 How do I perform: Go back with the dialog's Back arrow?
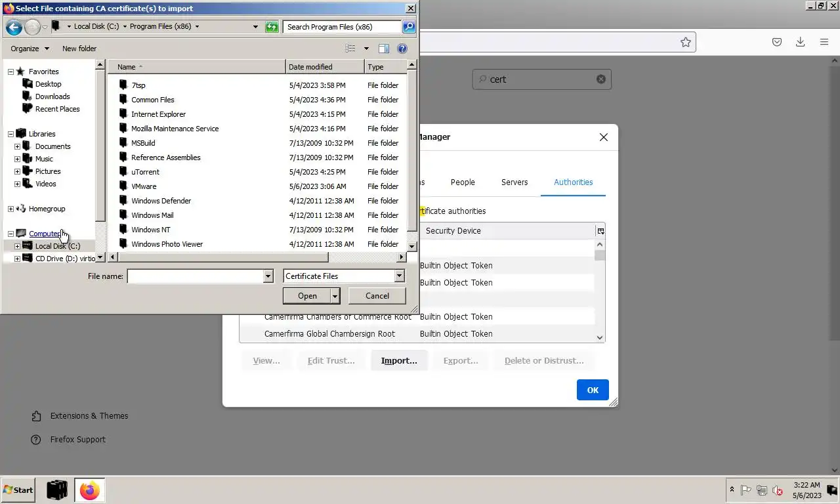pos(14,27)
